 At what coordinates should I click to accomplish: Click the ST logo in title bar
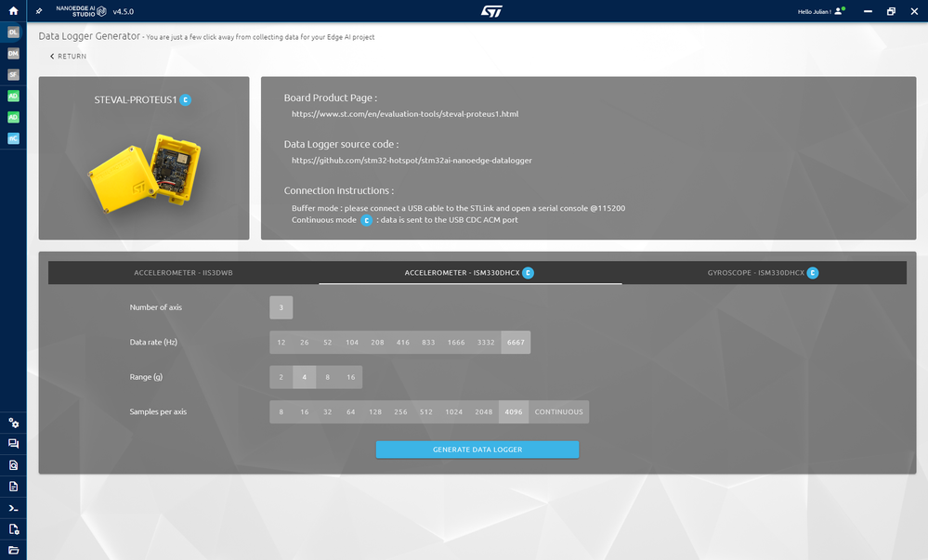(x=491, y=11)
